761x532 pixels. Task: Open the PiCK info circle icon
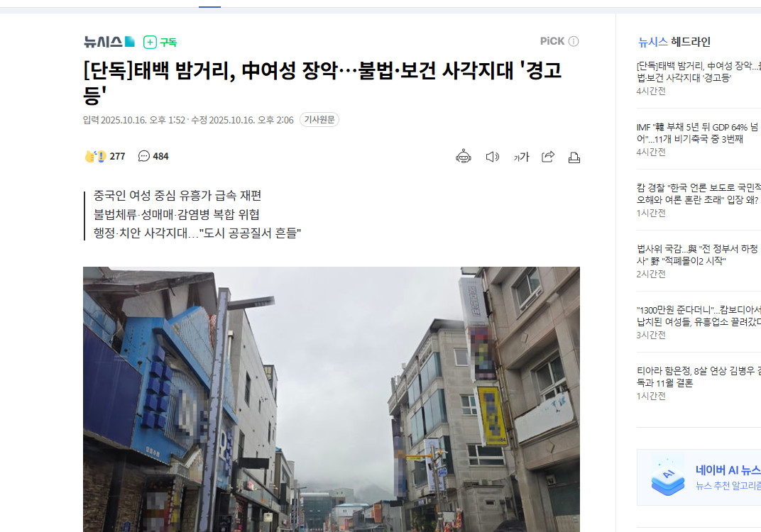(574, 41)
